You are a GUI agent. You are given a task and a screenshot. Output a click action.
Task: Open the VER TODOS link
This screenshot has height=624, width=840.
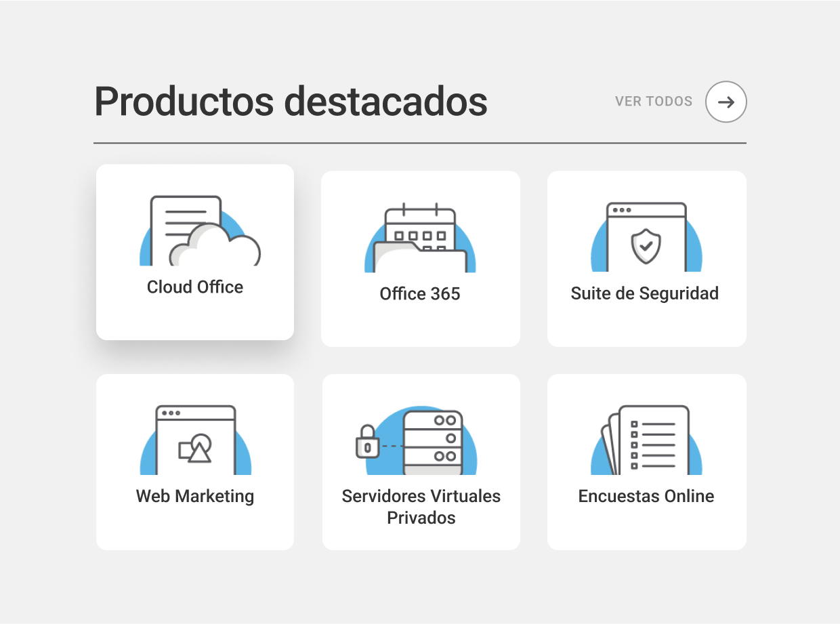(x=653, y=102)
